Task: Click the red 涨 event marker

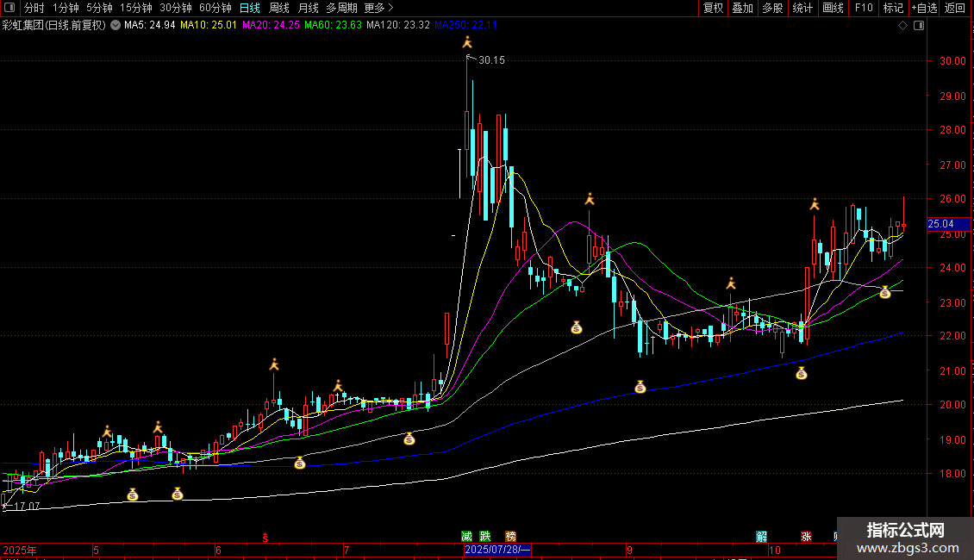Action: [x=807, y=536]
